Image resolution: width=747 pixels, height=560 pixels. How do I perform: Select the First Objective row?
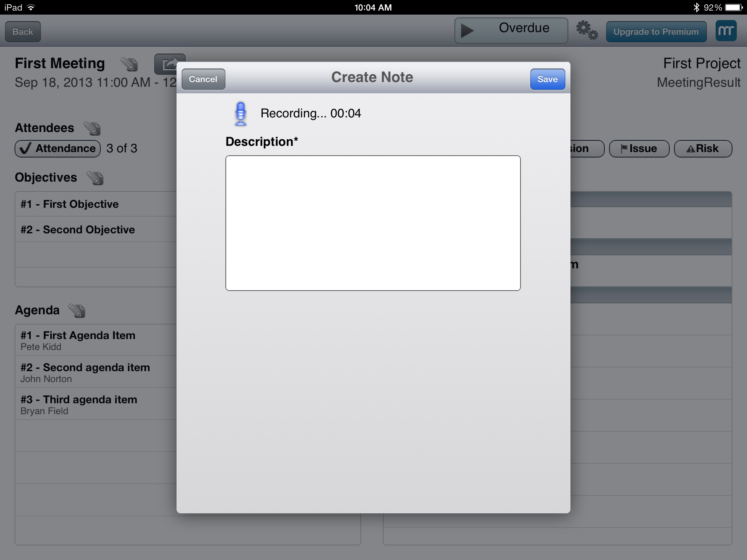tap(96, 204)
